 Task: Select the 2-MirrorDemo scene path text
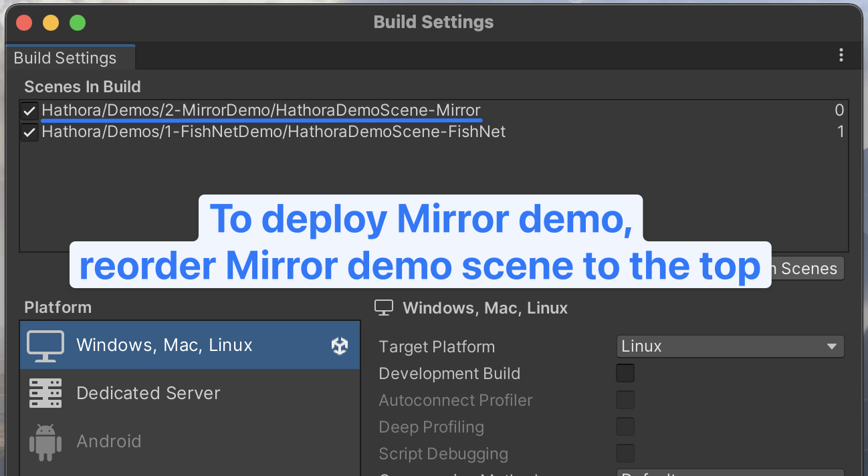(x=261, y=110)
